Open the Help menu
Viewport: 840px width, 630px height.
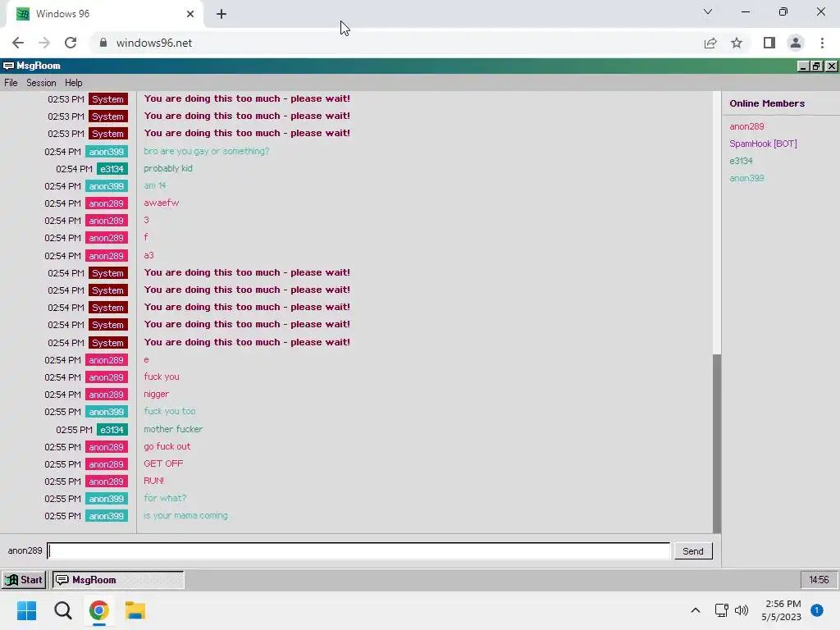(73, 83)
